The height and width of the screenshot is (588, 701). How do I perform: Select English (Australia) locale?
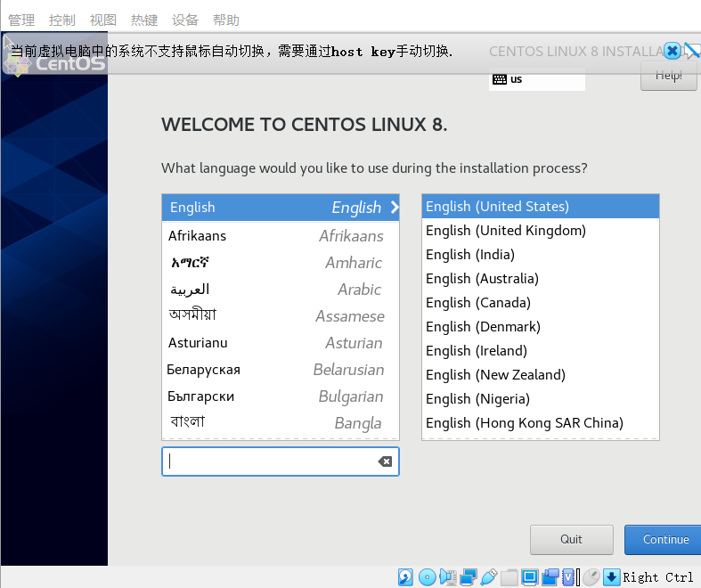tap(541, 279)
